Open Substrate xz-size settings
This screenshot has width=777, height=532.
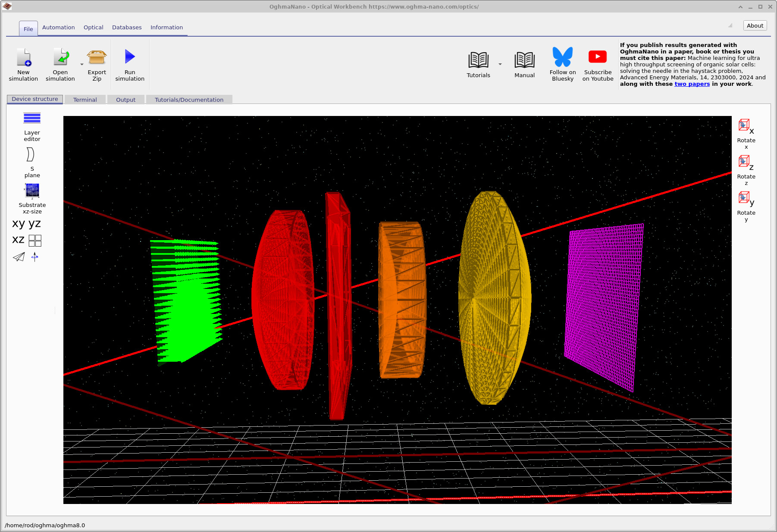click(x=32, y=191)
